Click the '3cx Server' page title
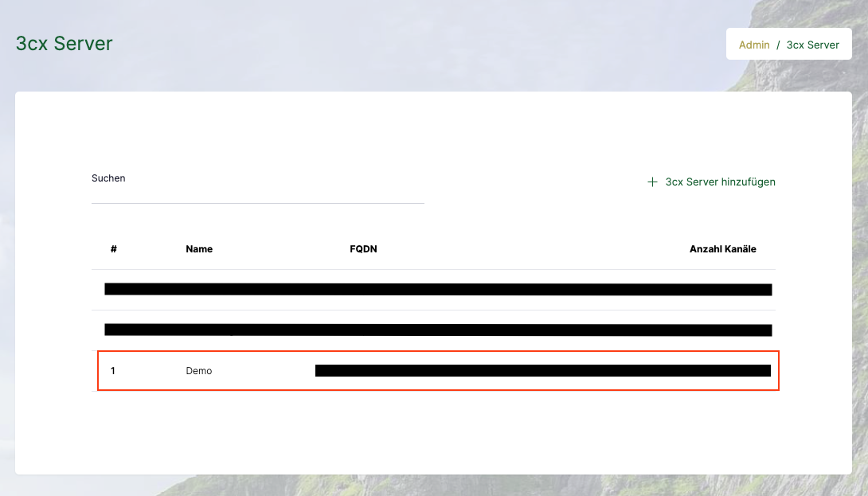 point(63,44)
